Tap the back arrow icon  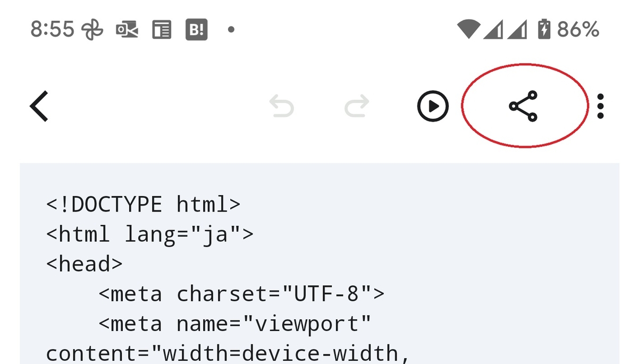tap(39, 106)
